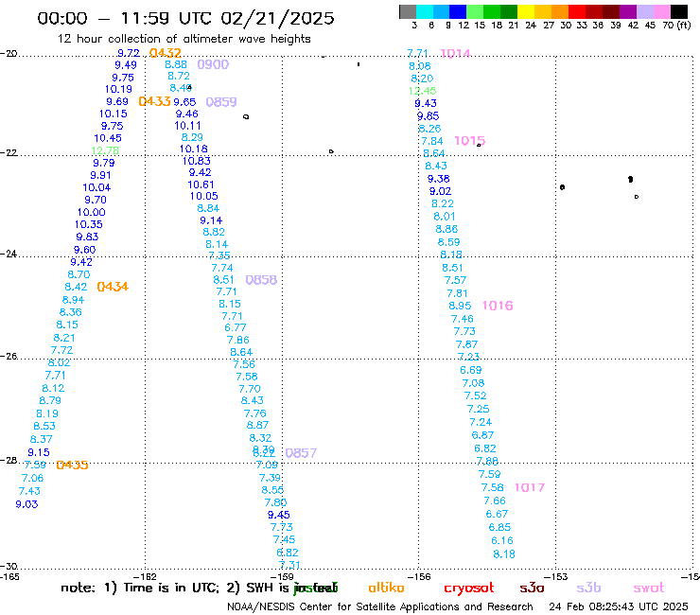This screenshot has width=700, height=615.
Task: Click the wave height value 6.69
Action: click(x=471, y=370)
